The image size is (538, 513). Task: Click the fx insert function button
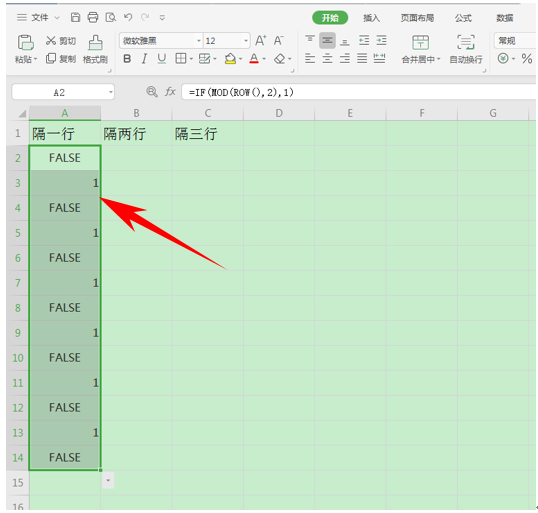(x=170, y=92)
